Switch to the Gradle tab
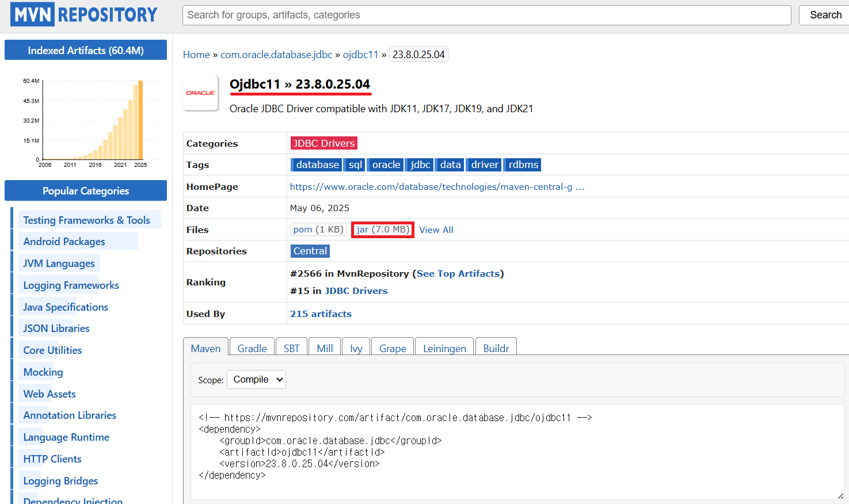849x504 pixels. [252, 348]
